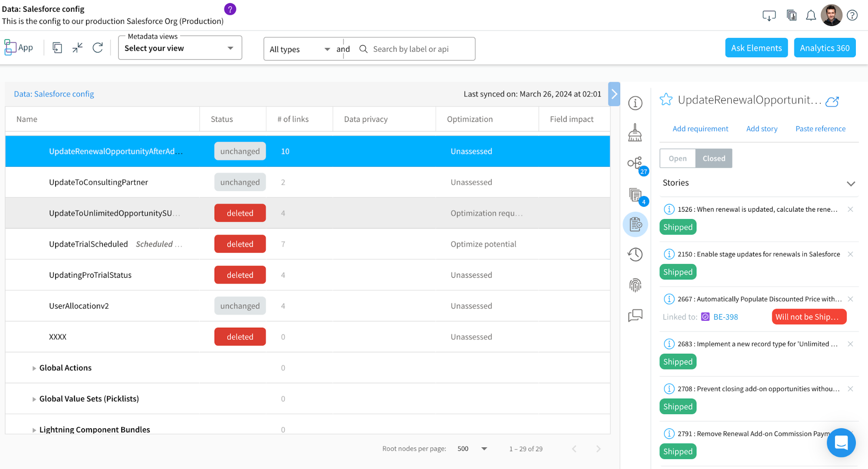This screenshot has height=469, width=868.
Task: View the history panel via clock icon
Action: [x=635, y=254]
